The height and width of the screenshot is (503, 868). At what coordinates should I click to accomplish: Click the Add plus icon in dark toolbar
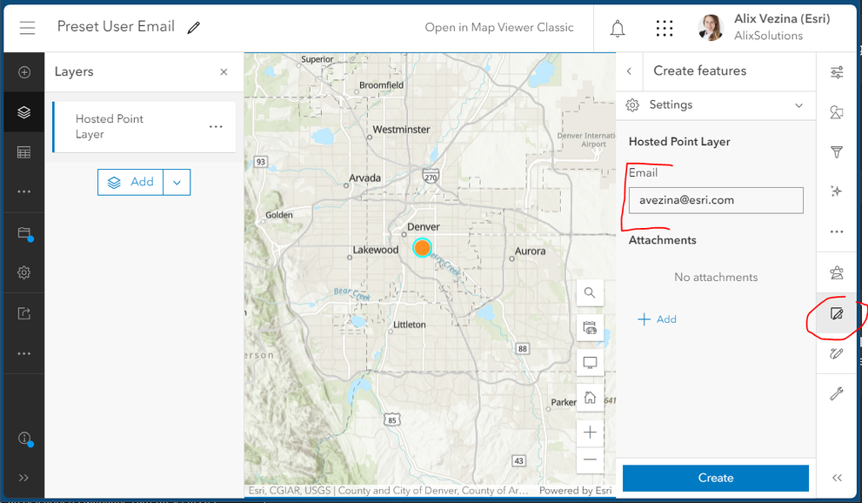pyautogui.click(x=23, y=72)
